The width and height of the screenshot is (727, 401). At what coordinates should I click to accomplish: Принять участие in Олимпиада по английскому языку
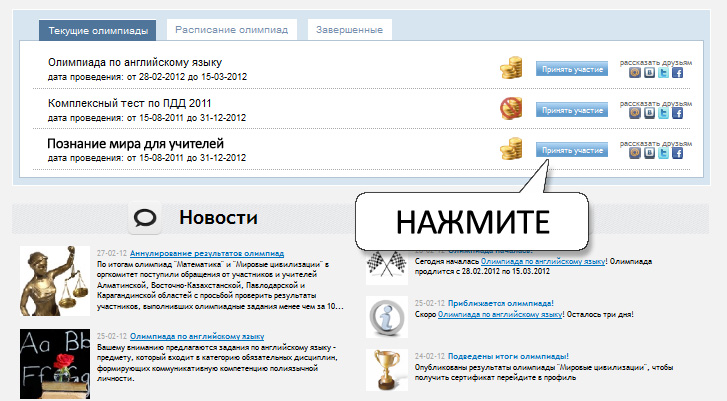572,69
